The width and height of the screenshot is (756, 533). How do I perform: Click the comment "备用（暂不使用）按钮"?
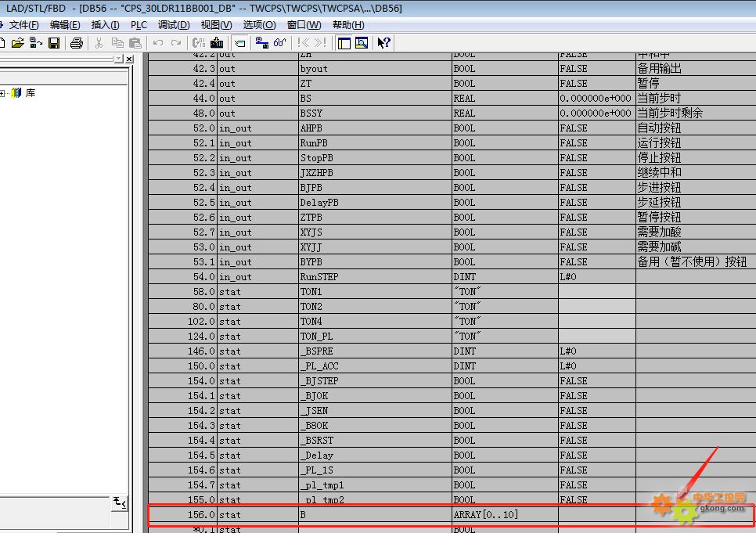pyautogui.click(x=692, y=262)
